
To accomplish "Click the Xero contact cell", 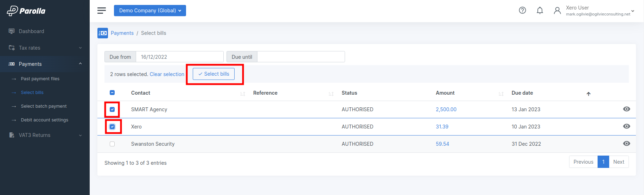I will 136,127.
